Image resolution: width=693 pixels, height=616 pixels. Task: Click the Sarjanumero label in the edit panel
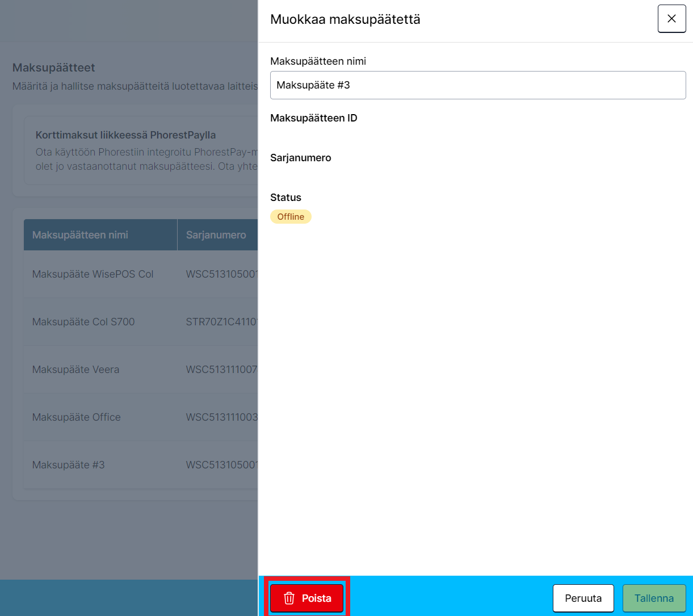(301, 158)
